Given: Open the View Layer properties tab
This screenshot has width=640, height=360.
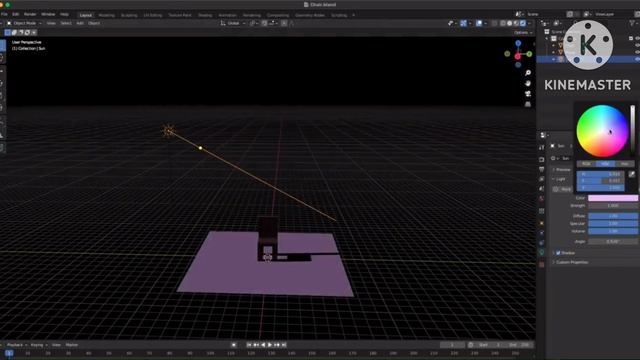Looking at the screenshot, I should click(542, 179).
